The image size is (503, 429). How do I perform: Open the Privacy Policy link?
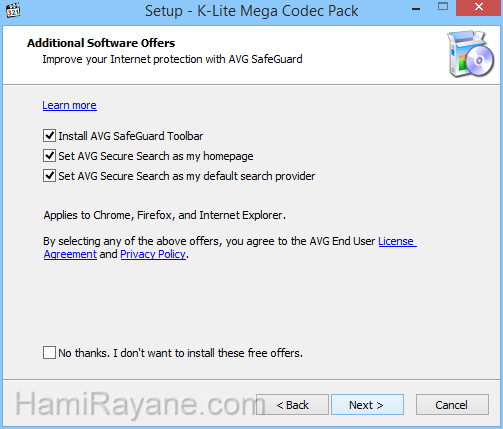[x=153, y=254]
